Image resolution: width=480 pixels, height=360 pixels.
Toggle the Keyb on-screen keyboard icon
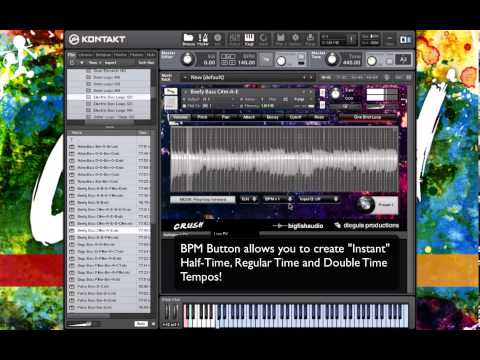[249, 39]
